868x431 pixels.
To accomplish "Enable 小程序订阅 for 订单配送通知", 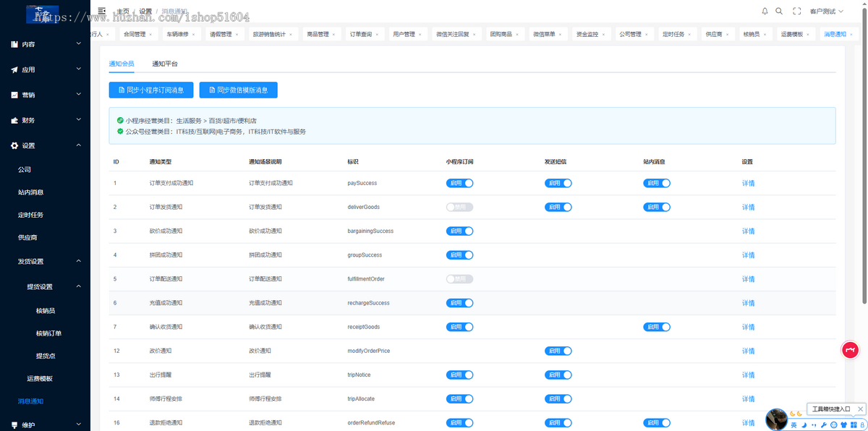I will pyautogui.click(x=459, y=278).
